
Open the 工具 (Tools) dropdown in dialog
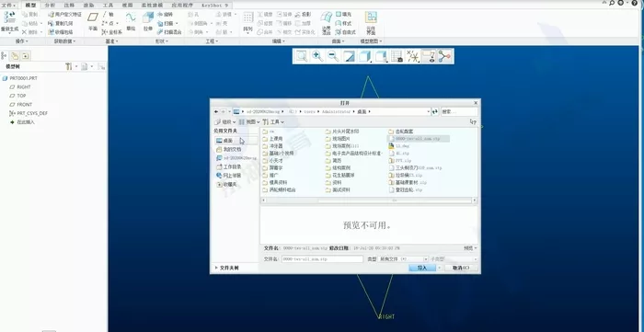tap(273, 122)
